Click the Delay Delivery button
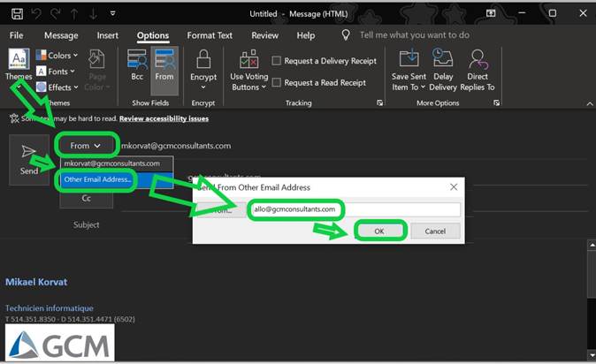Image resolution: width=596 pixels, height=364 pixels. click(443, 71)
